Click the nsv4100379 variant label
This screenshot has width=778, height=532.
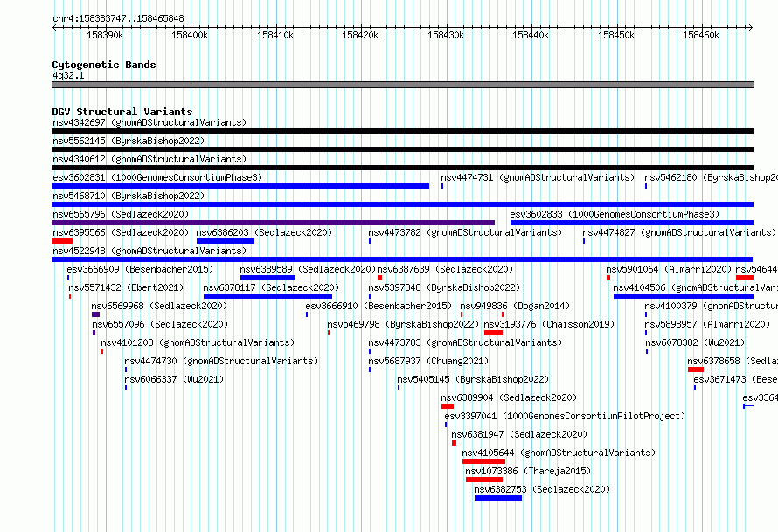[x=711, y=306]
